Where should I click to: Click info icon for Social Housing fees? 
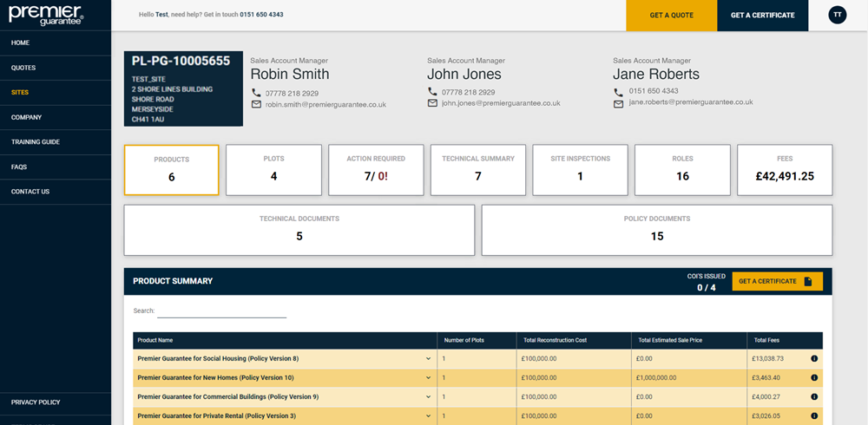point(814,358)
